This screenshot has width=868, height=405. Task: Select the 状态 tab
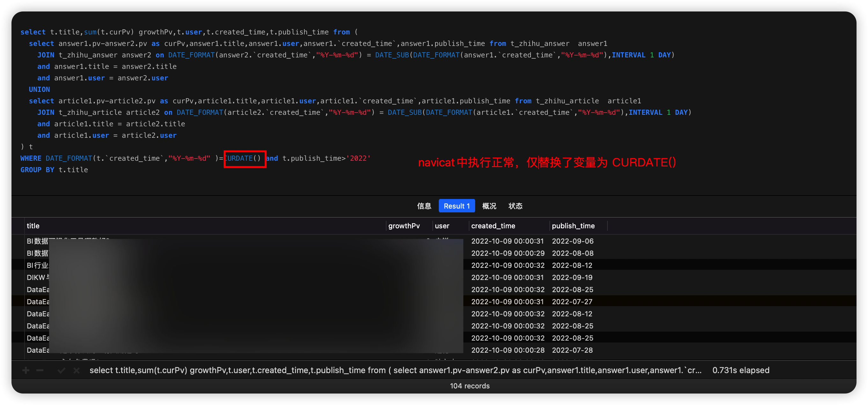pos(515,206)
